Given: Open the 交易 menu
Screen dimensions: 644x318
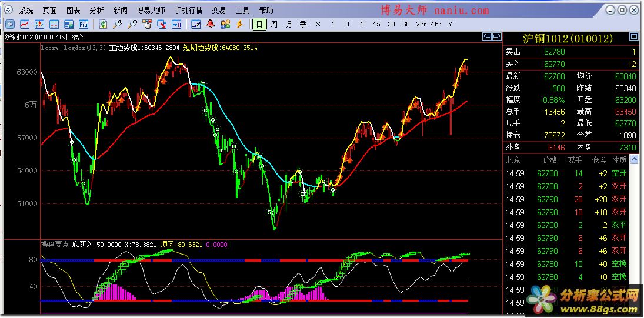Looking at the screenshot, I should tap(219, 11).
